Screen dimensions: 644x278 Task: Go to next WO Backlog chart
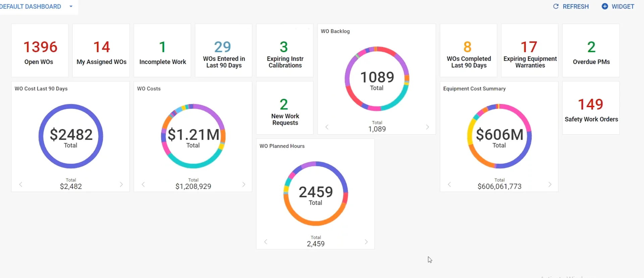427,127
